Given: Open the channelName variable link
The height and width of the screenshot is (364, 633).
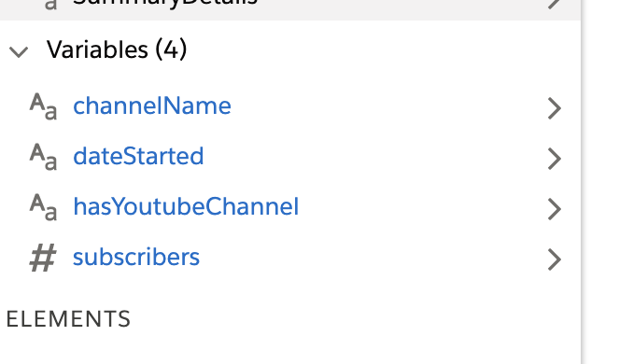Looking at the screenshot, I should click(x=152, y=105).
